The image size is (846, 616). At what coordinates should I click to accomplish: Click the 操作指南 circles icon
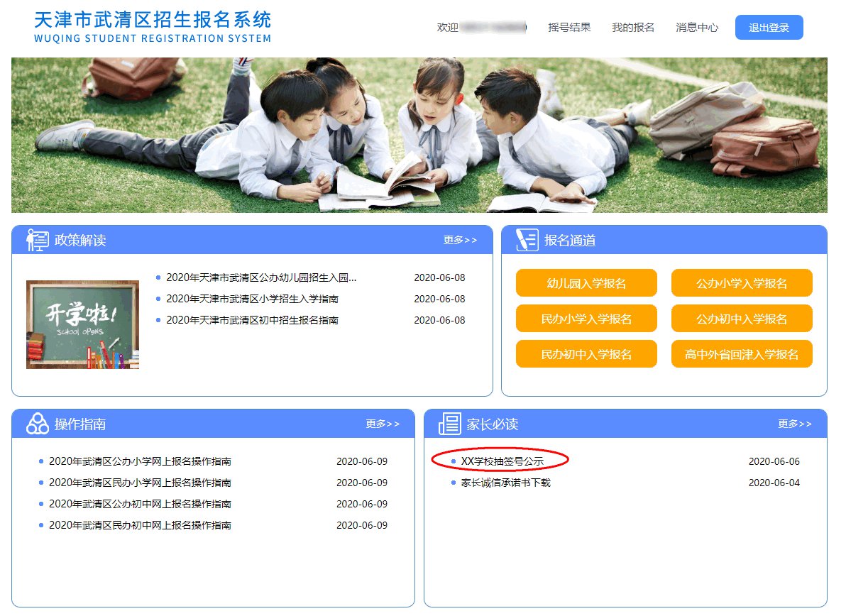[x=37, y=424]
